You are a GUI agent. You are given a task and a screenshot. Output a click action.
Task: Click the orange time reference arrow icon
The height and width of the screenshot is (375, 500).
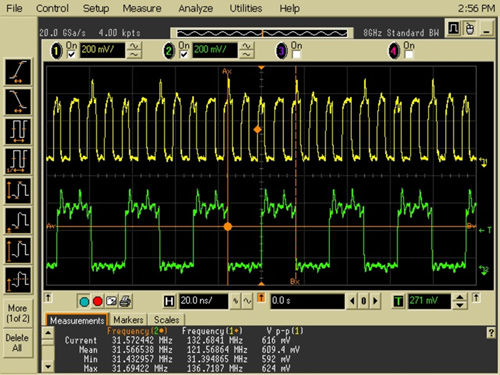pos(261,298)
